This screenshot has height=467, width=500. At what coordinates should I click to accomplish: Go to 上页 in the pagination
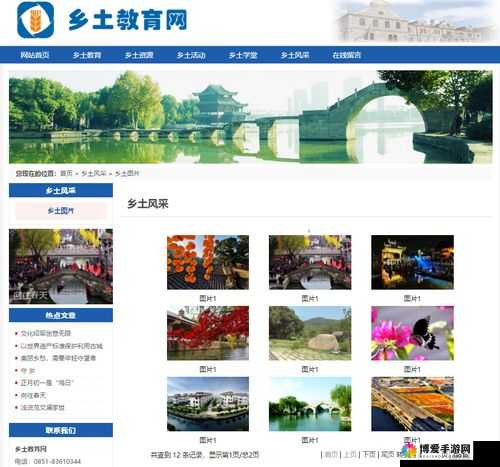pos(350,454)
